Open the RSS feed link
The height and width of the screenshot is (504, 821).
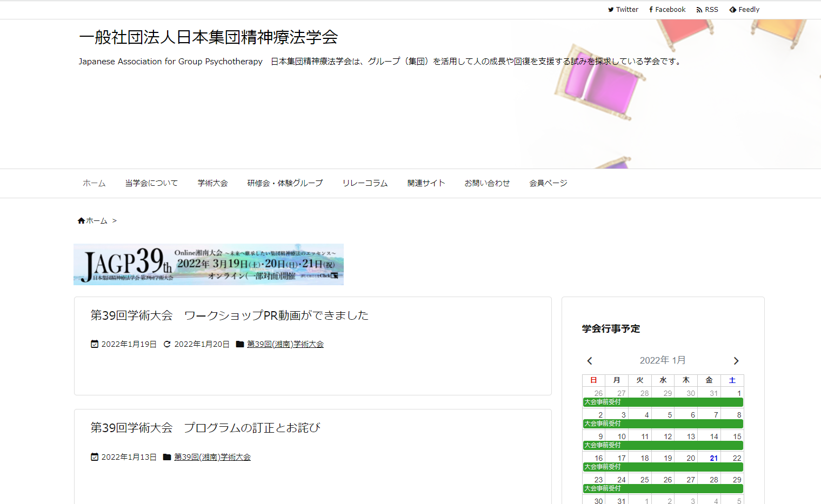click(x=707, y=10)
